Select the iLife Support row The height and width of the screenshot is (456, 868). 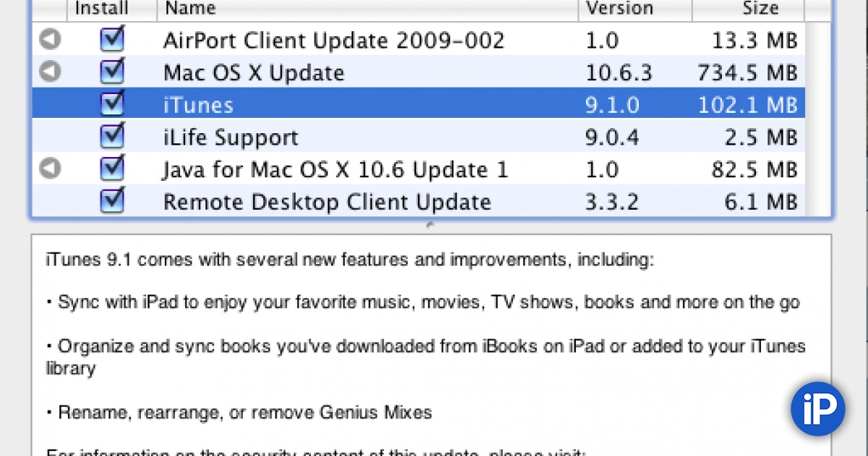point(362,136)
